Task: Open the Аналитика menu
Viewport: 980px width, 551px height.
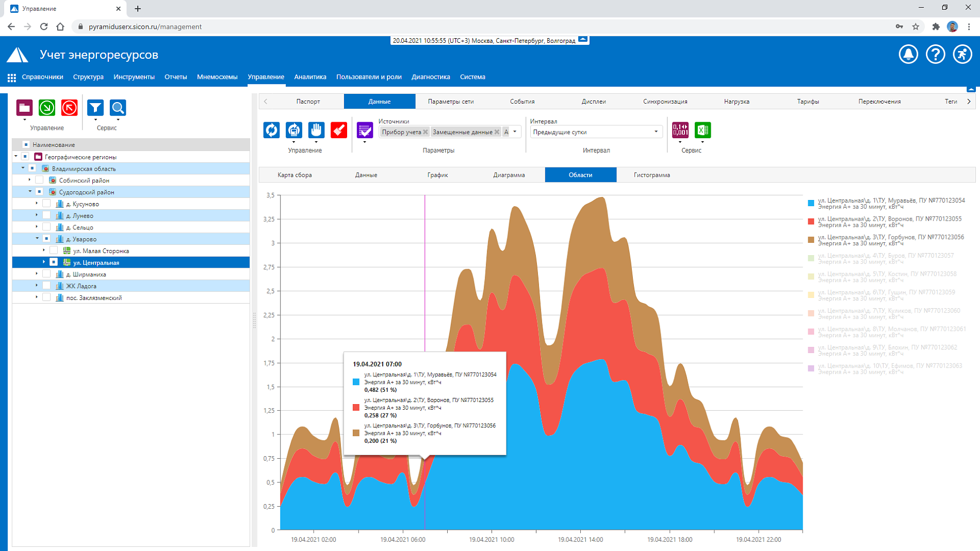Action: pyautogui.click(x=310, y=77)
